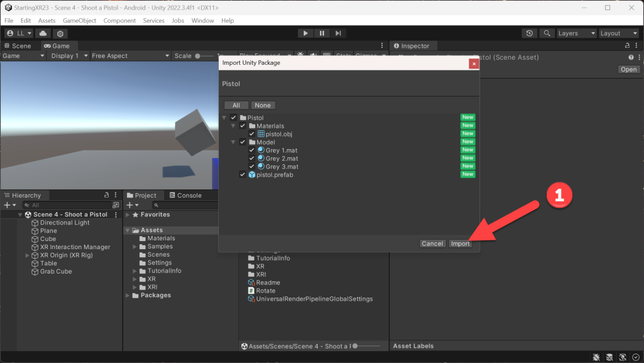Image resolution: width=644 pixels, height=363 pixels.
Task: Expand XR Origin (XR Rig) in Hierarchy
Action: (x=28, y=255)
